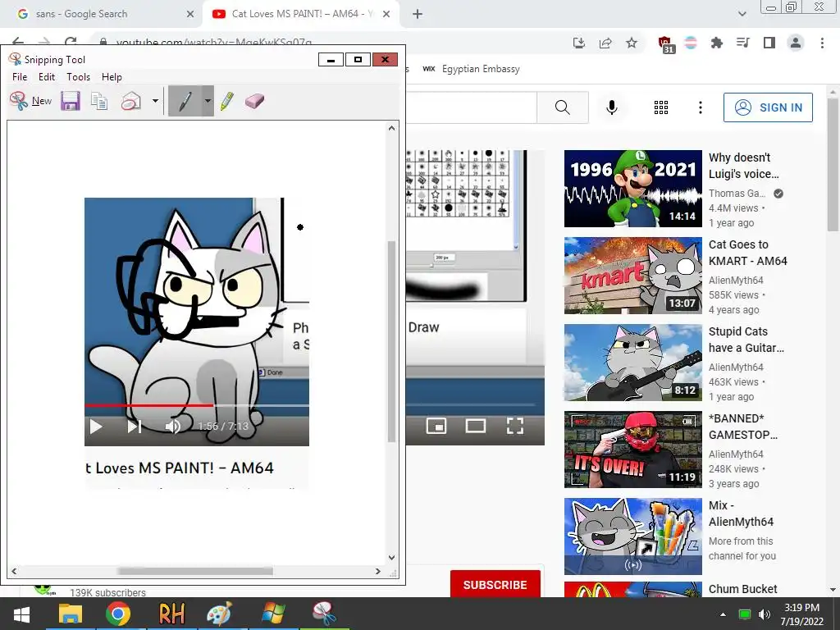
Task: Click the Snipping Tool scroll right arrow
Action: pos(377,571)
